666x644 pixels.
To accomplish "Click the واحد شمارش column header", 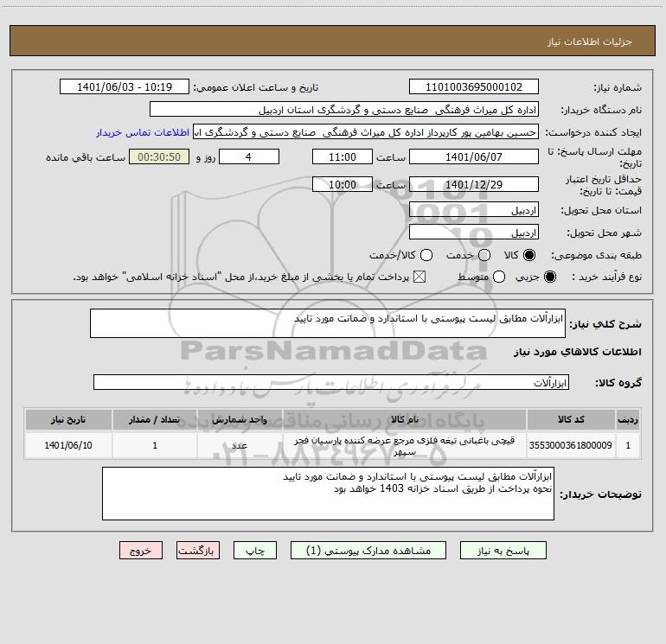I will point(240,419).
